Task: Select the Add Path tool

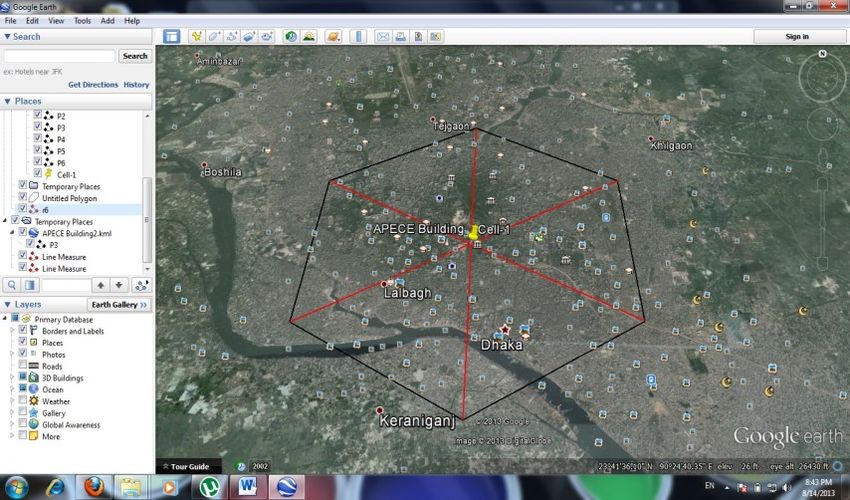Action: point(232,36)
